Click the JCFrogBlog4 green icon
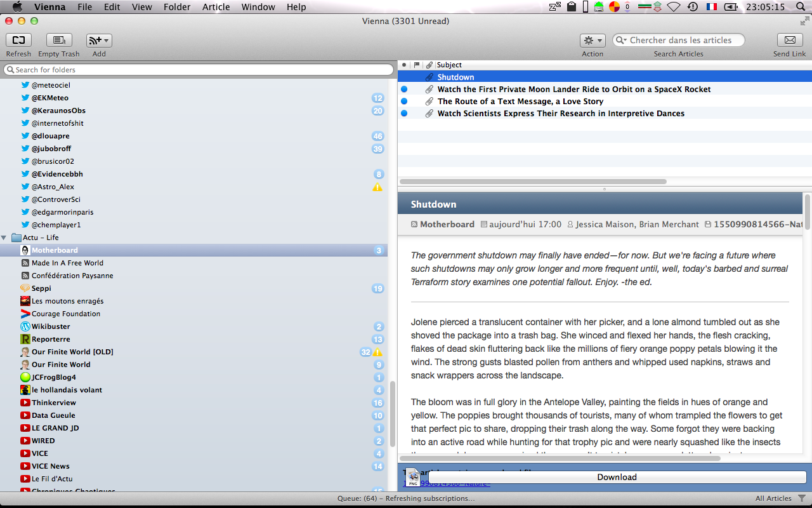 pos(25,377)
